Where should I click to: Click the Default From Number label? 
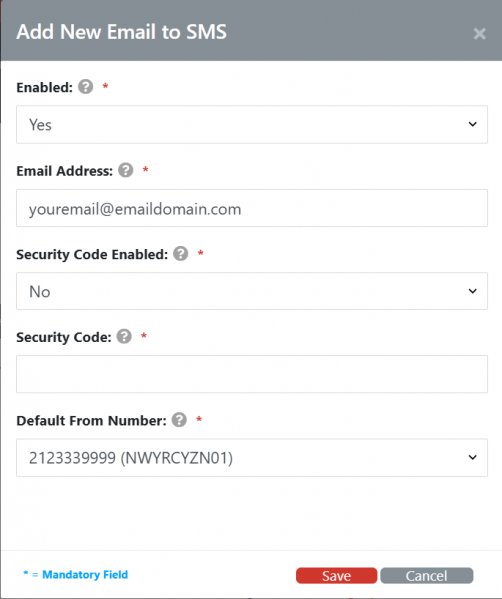pos(91,421)
